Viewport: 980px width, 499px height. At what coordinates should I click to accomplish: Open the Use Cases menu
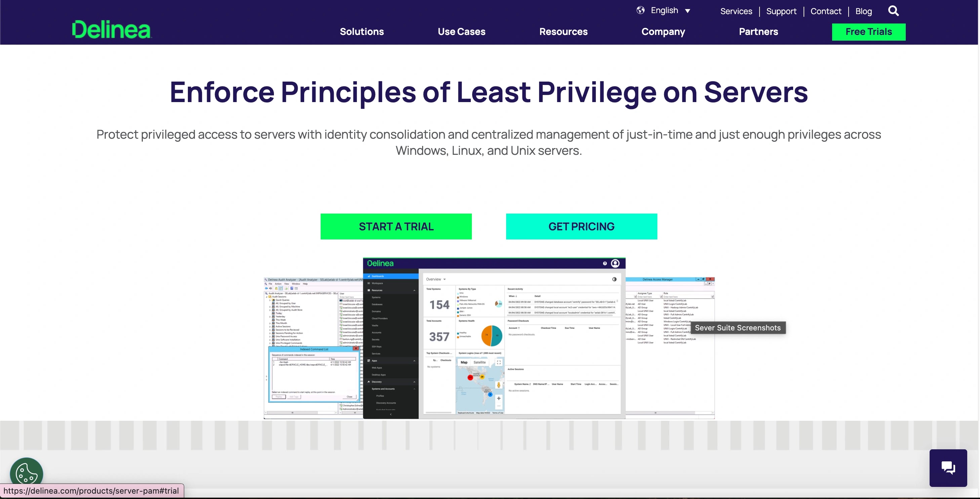coord(461,32)
